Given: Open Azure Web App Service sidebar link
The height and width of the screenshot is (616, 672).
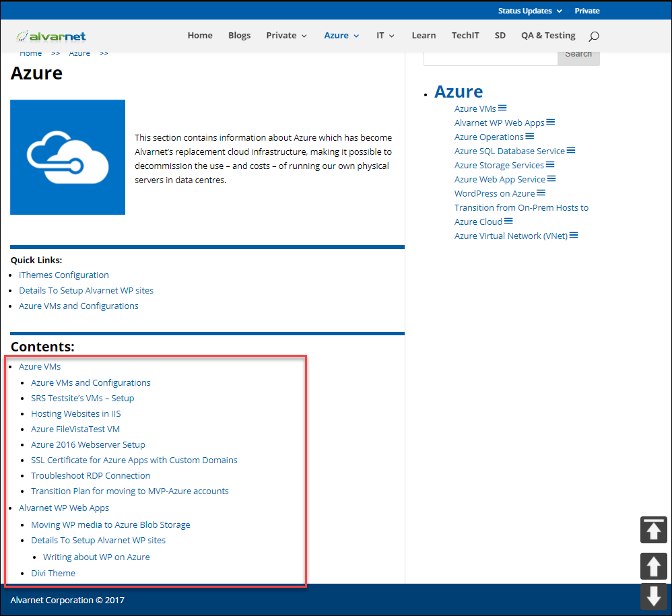Looking at the screenshot, I should [x=500, y=179].
